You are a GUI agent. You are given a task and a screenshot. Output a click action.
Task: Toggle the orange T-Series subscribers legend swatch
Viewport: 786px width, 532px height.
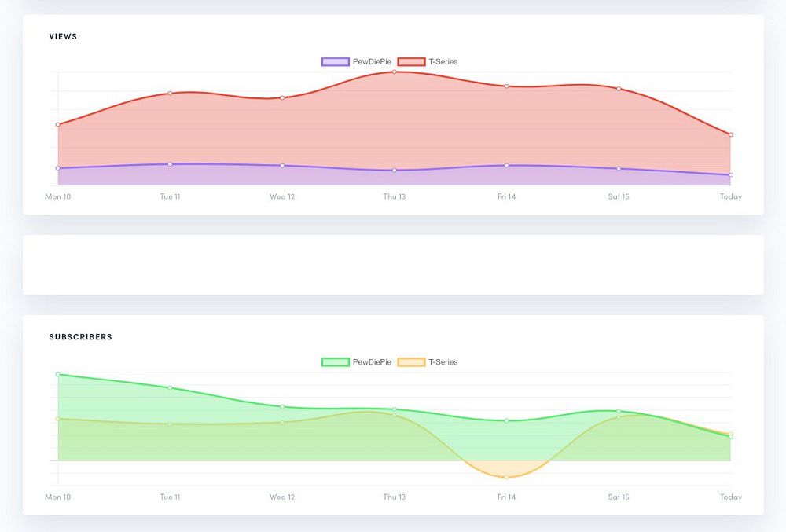coord(412,362)
